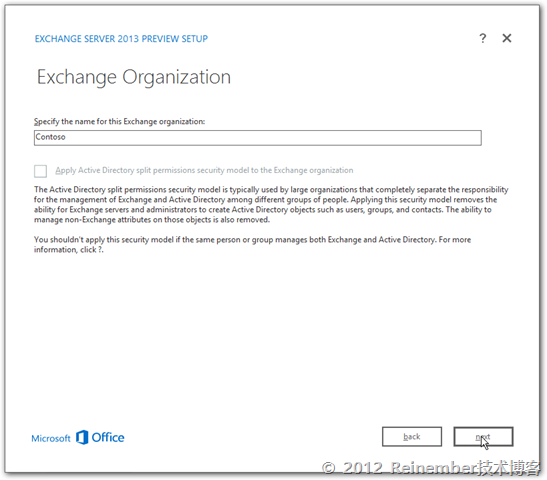Click the Microsoft Office logo

click(x=78, y=437)
